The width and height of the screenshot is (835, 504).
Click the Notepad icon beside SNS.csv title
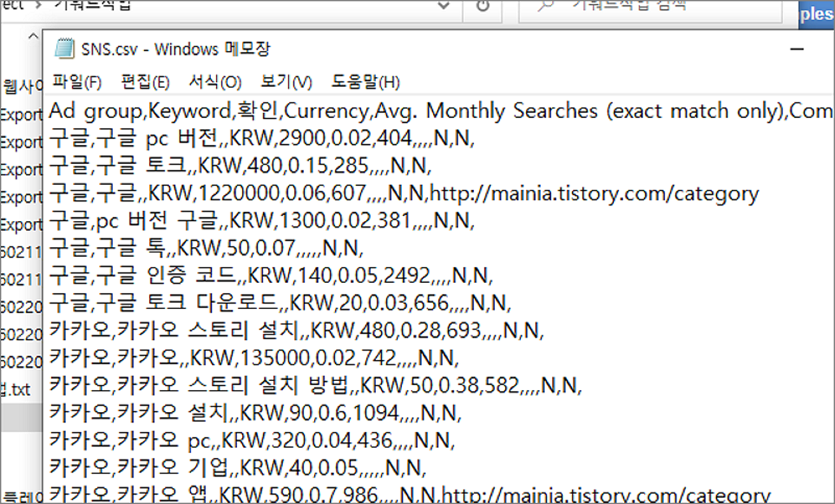(63, 49)
